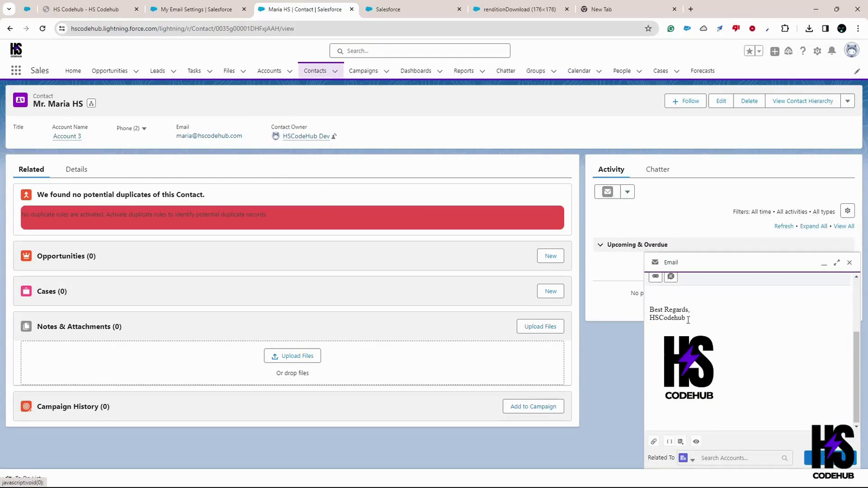Open the Leads nav dropdown chevron
Viewport: 868px width, 488px height.
(174, 71)
